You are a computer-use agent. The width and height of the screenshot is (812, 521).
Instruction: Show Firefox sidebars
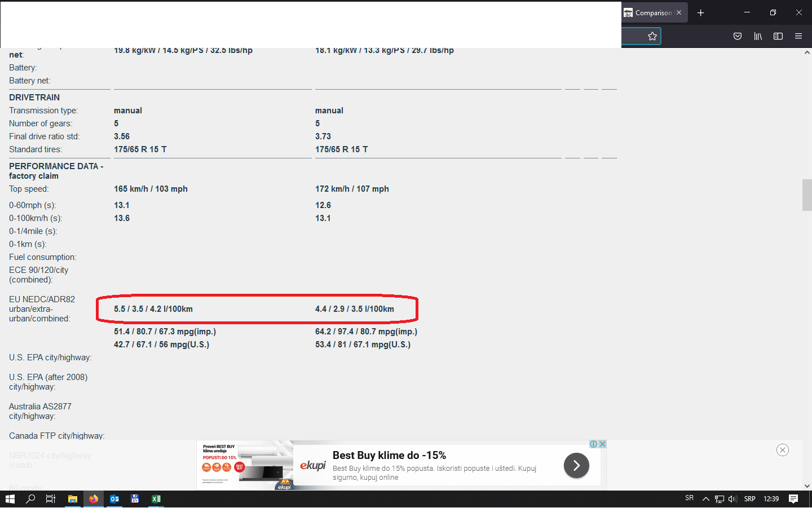tap(778, 36)
